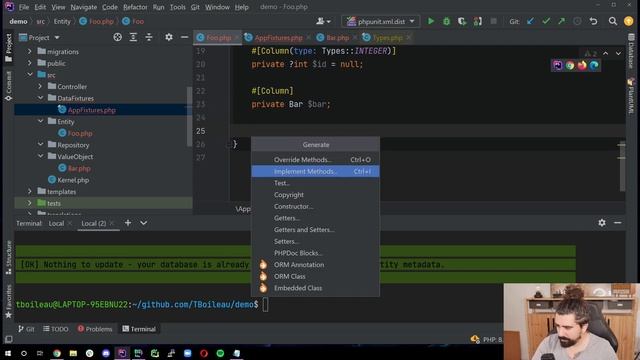
Task: Collapse the DataFixtures folder
Action: coord(40,98)
